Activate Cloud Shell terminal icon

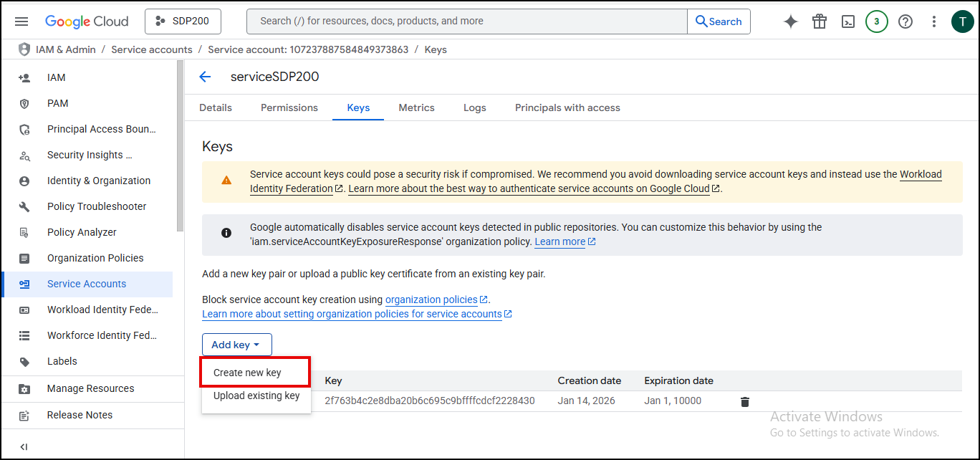click(x=848, y=21)
